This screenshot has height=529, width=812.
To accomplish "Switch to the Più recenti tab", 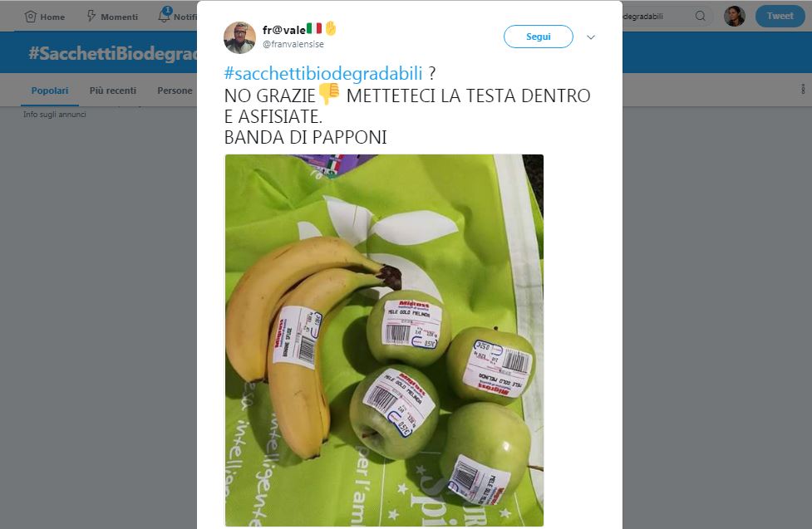I will coord(113,91).
